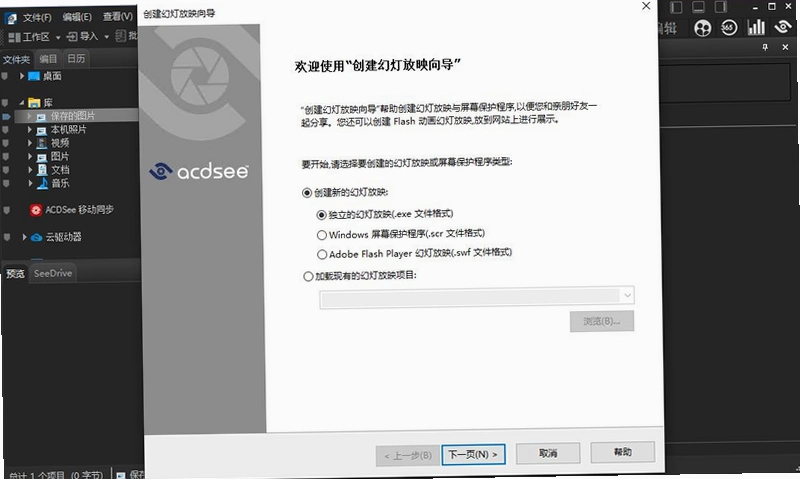This screenshot has width=800, height=479.
Task: Open the film-reel media mode icon
Action: point(703,28)
